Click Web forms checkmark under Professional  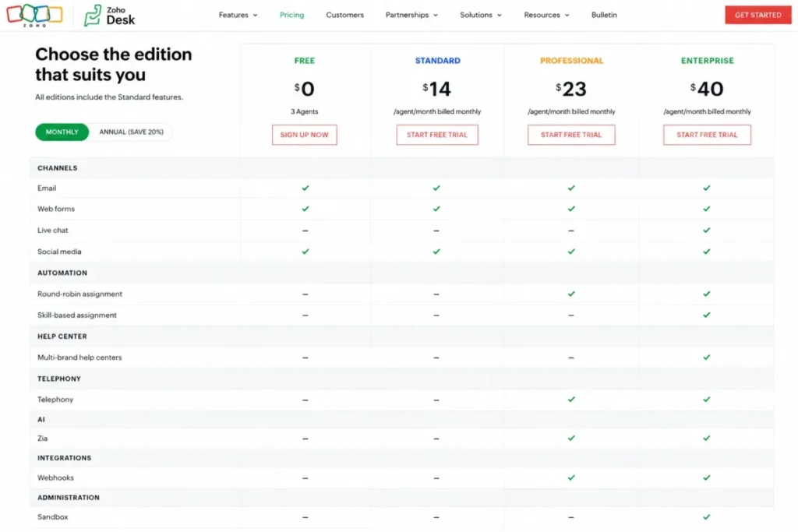[571, 209]
